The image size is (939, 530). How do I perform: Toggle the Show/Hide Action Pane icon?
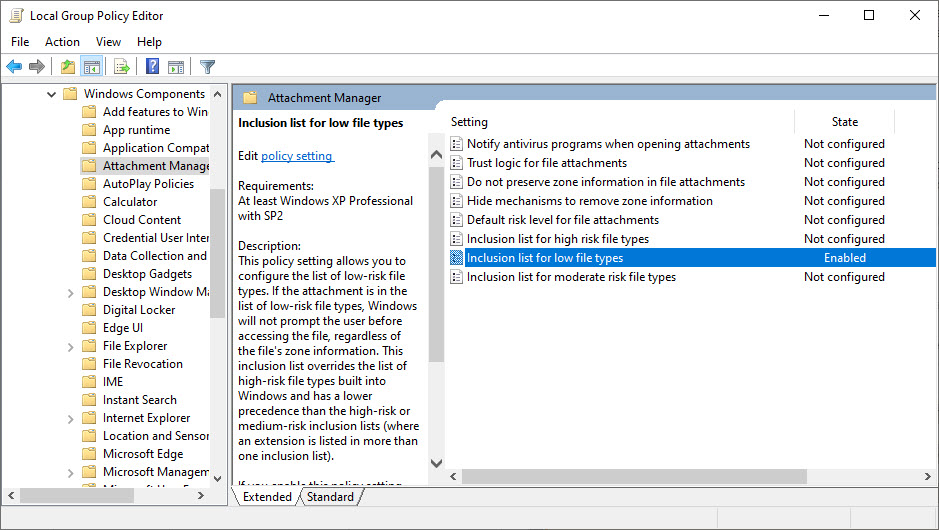[x=176, y=67]
